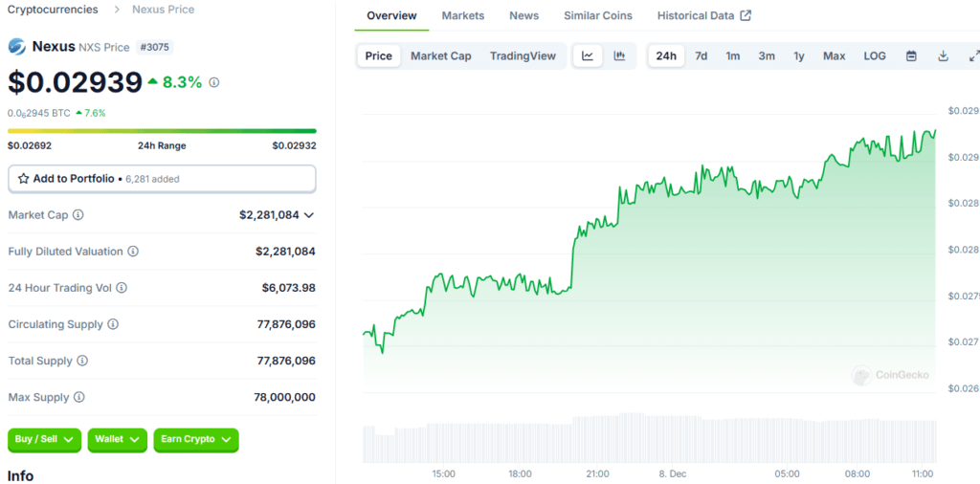Set chart range to 3m
This screenshot has height=484, width=980.
tap(767, 55)
